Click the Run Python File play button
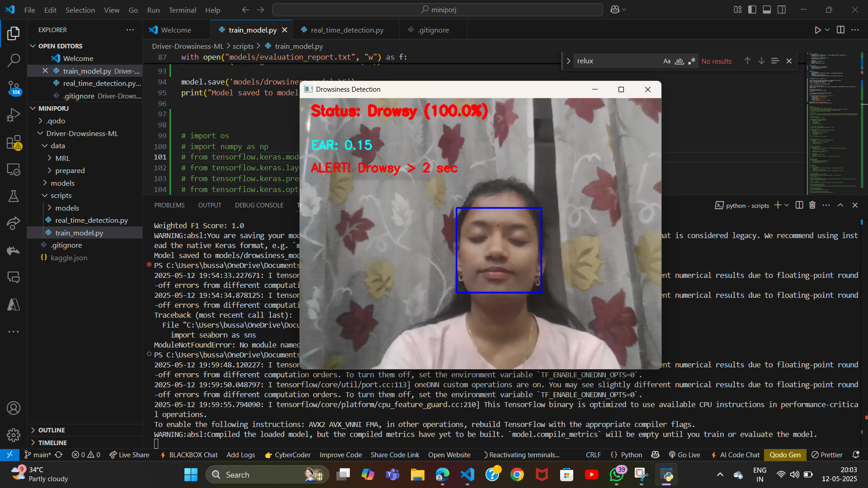 [817, 30]
